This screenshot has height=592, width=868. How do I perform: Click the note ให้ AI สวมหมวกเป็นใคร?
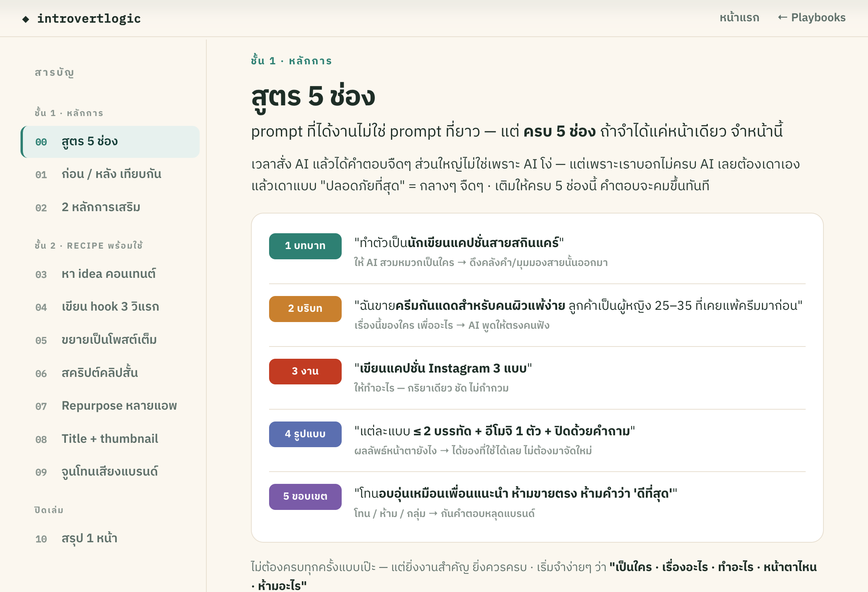point(481,262)
